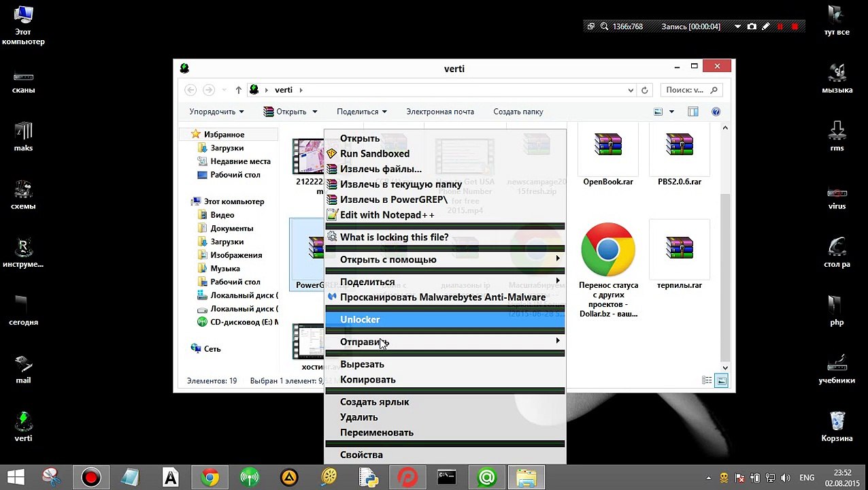Select 'Удалить' in context menu
This screenshot has height=490, width=868.
(445, 417)
